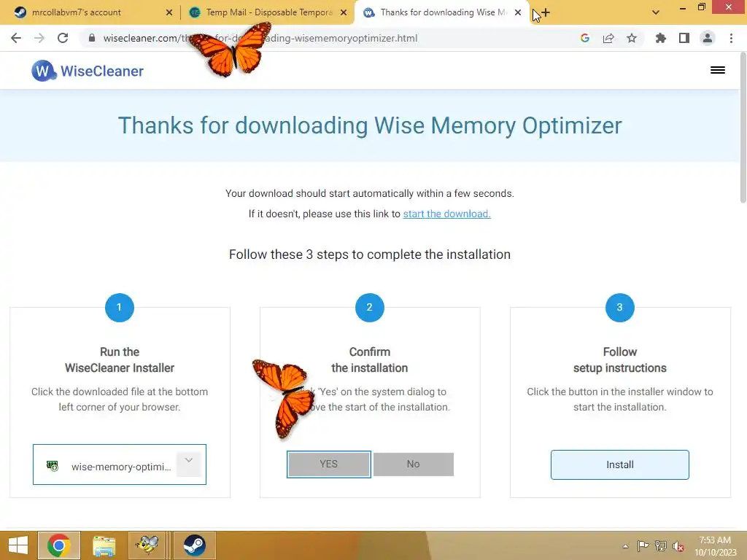Open Chrome's three-dot menu
This screenshot has height=560, width=747.
tap(731, 38)
